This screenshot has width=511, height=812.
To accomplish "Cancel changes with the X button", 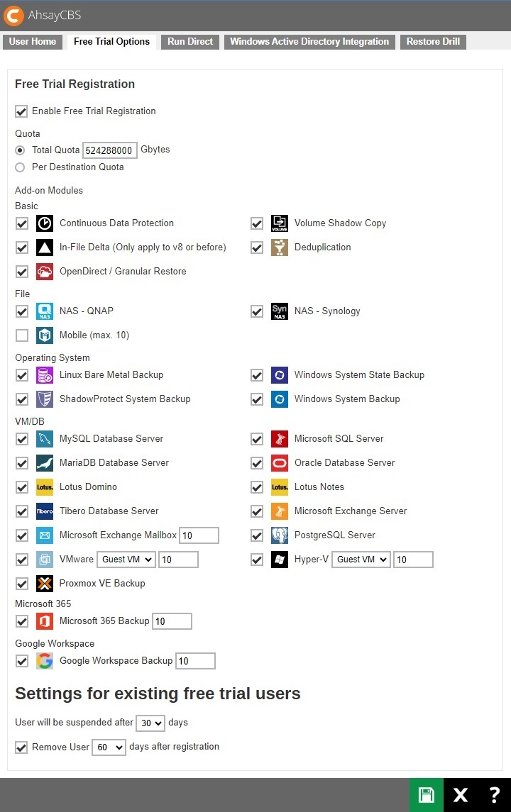I will coord(460,795).
